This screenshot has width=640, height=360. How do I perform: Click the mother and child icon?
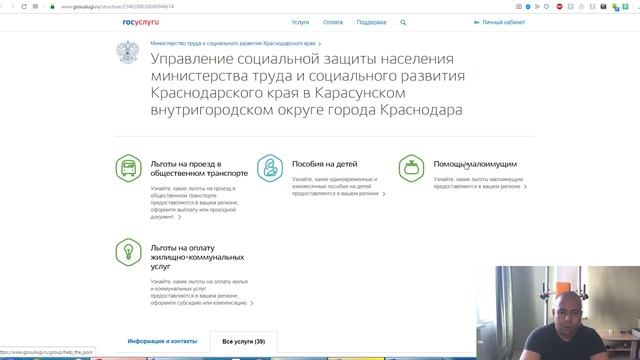[x=270, y=168]
